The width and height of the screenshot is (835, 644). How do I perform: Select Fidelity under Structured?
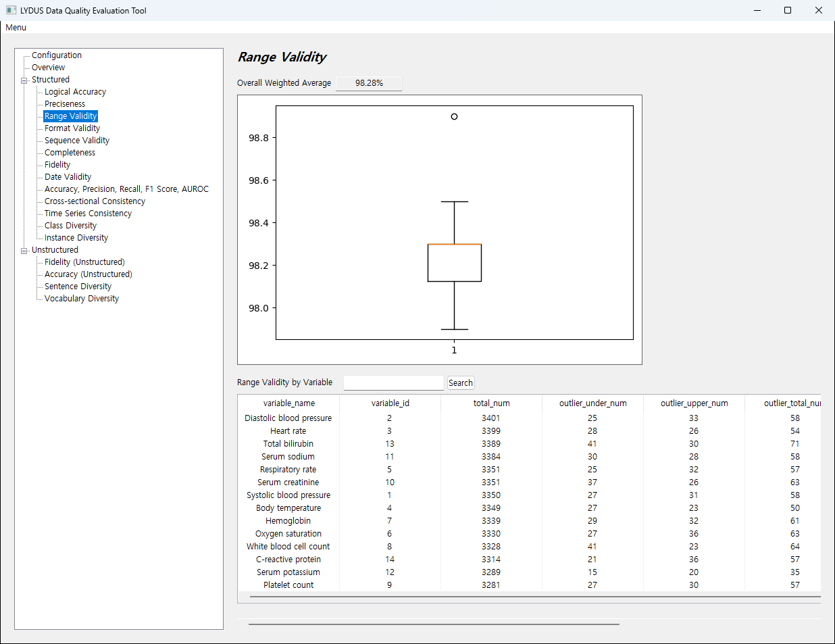(57, 165)
